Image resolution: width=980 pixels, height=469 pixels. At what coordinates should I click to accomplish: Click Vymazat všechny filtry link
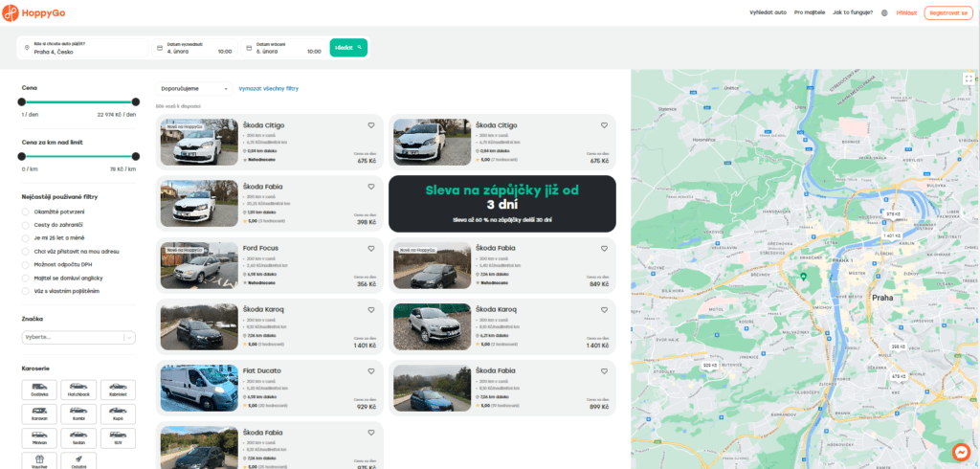pyautogui.click(x=269, y=89)
